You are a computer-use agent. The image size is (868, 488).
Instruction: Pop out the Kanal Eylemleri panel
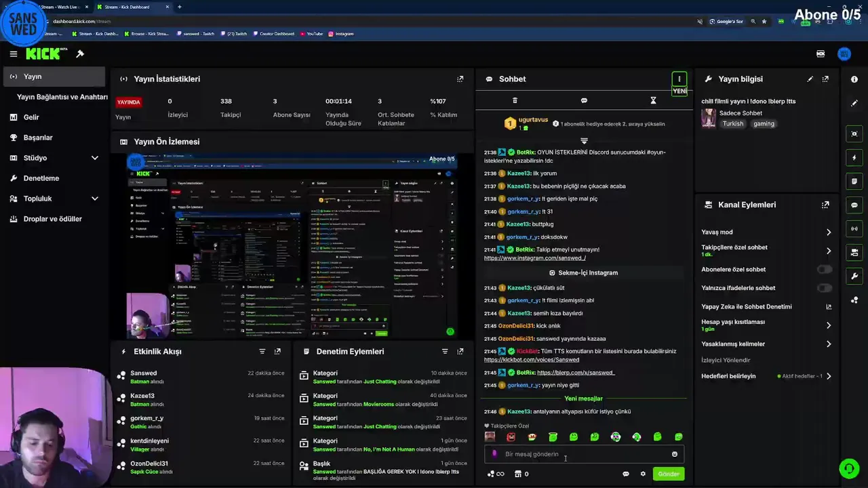[825, 205]
